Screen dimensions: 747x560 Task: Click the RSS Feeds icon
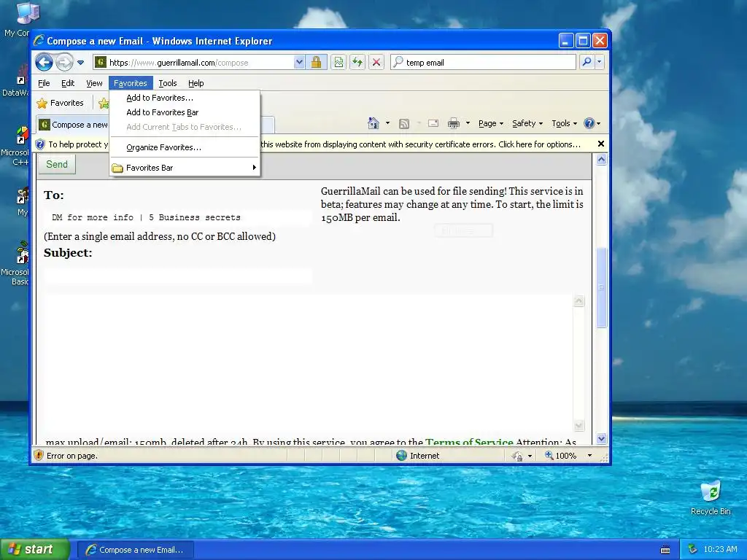(404, 124)
